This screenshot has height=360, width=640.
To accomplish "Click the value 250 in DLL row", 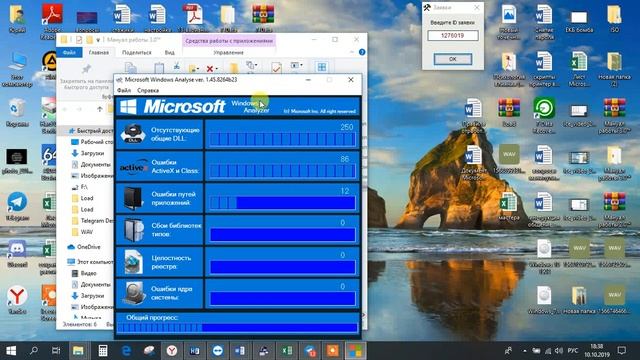I will [x=347, y=127].
